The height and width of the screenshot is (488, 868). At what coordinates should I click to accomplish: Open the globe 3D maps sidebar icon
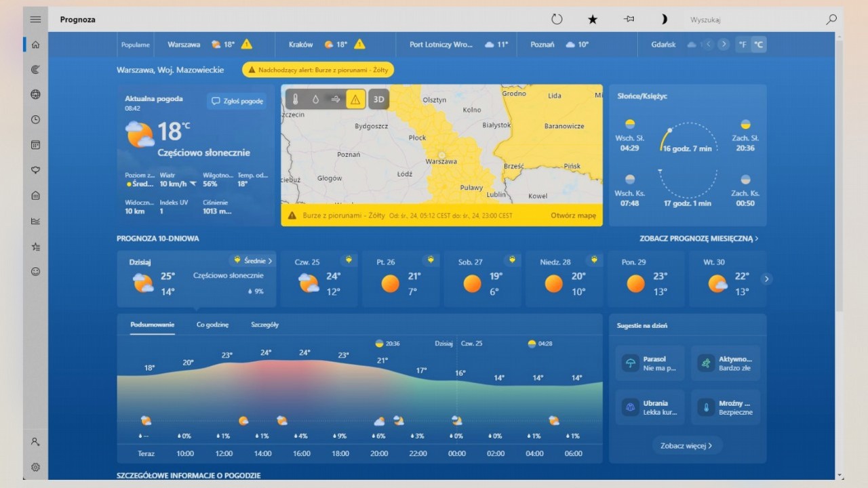(x=35, y=94)
